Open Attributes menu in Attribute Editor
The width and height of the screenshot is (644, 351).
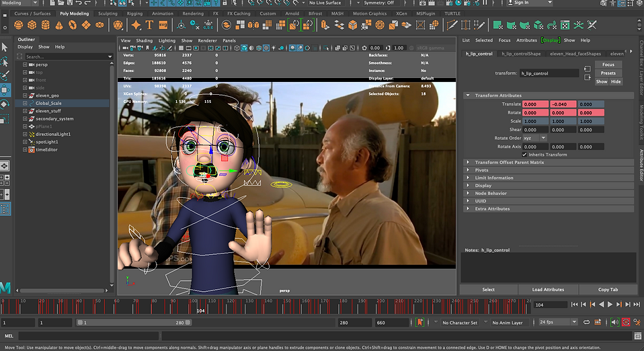point(526,40)
